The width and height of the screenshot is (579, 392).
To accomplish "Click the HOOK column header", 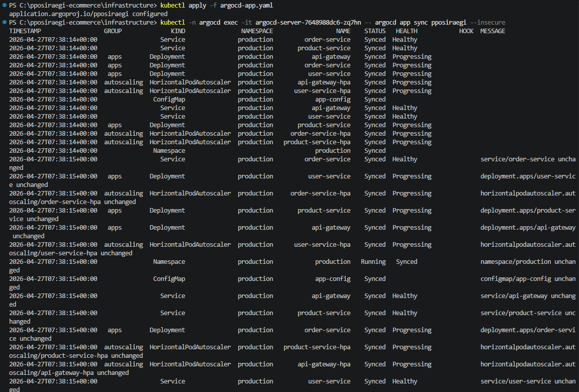I will pos(466,31).
